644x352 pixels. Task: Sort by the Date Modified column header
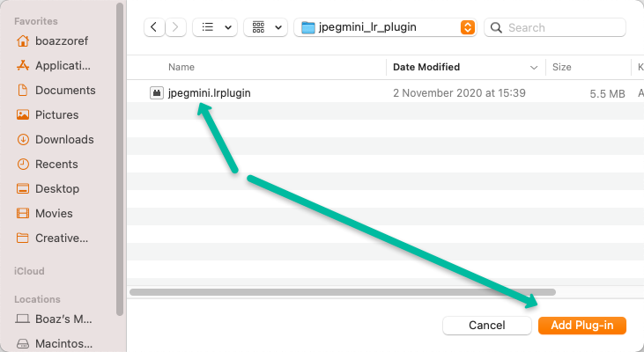tap(426, 67)
